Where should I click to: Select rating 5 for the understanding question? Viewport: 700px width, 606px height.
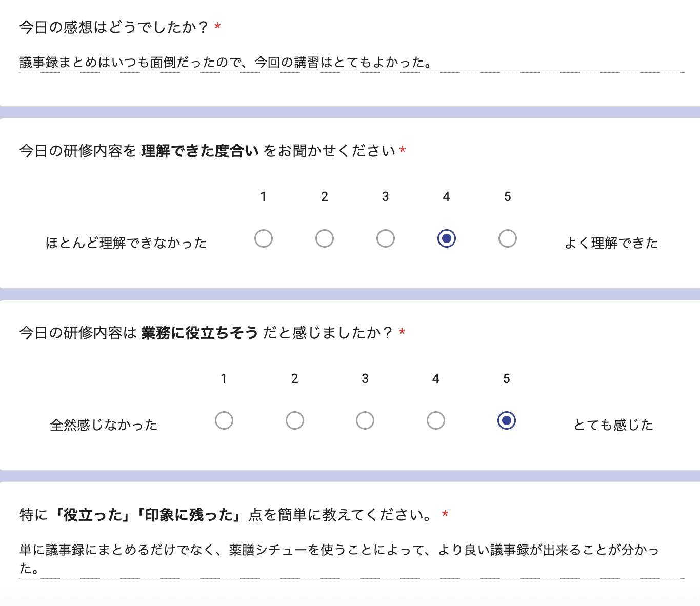coord(507,238)
